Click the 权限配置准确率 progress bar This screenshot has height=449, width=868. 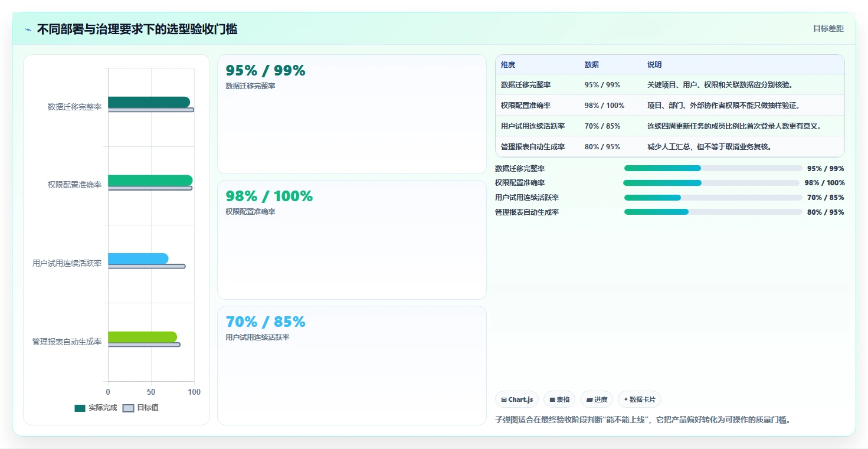click(711, 183)
